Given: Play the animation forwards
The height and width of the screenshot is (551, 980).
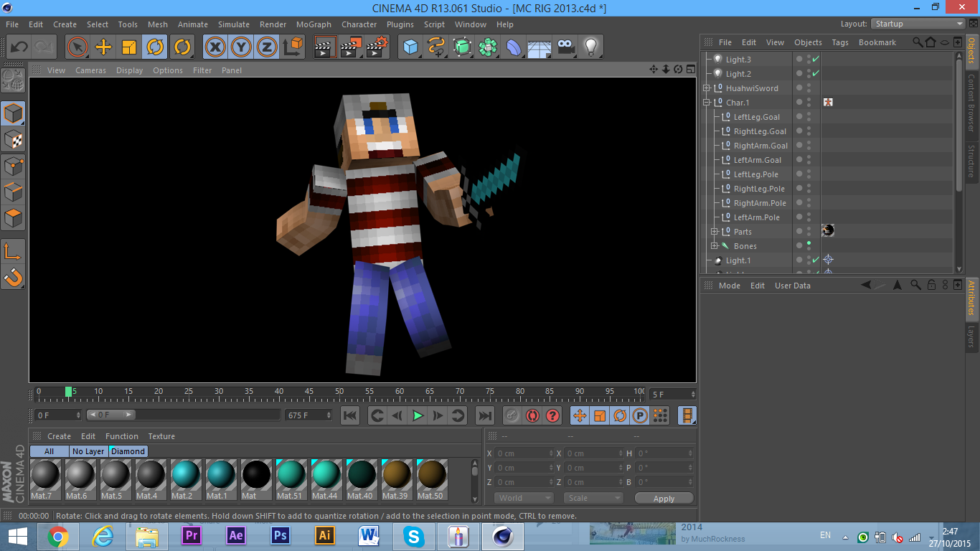Looking at the screenshot, I should (x=418, y=415).
